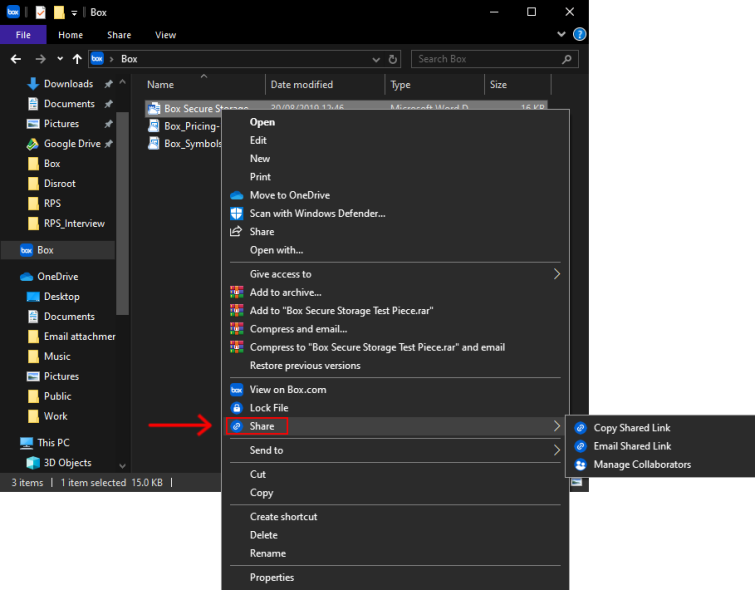Expand the ribbon with chevron
The height and width of the screenshot is (590, 755).
pyautogui.click(x=561, y=34)
